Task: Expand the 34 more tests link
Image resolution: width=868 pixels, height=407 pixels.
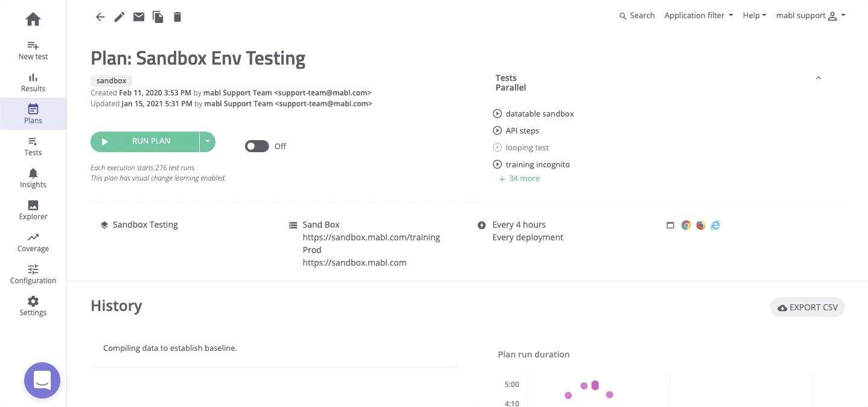Action: coord(519,179)
